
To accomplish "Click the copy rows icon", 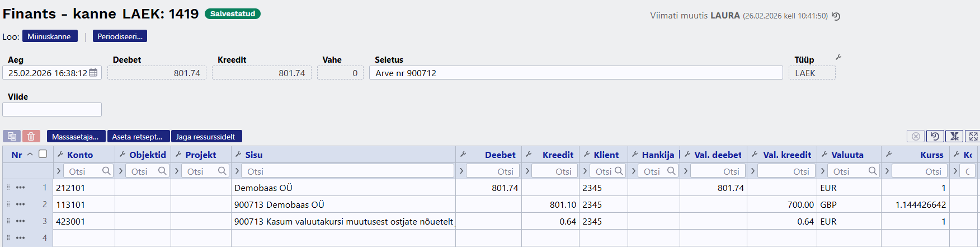I will click(12, 136).
